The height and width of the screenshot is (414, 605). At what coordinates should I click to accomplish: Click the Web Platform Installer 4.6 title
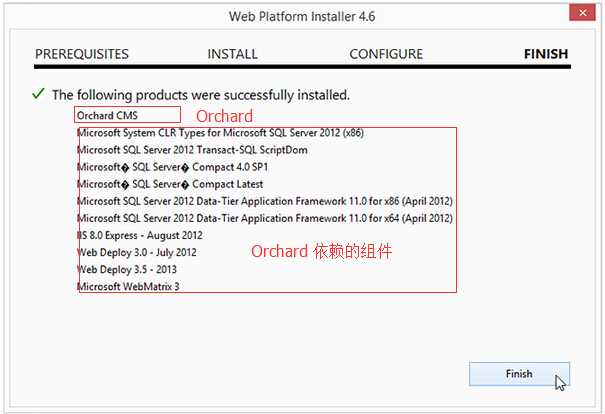pos(302,17)
